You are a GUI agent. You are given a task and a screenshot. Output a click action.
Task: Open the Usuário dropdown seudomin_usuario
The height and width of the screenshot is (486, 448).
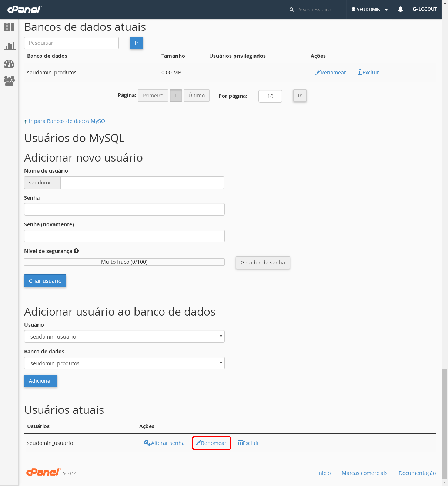(124, 336)
